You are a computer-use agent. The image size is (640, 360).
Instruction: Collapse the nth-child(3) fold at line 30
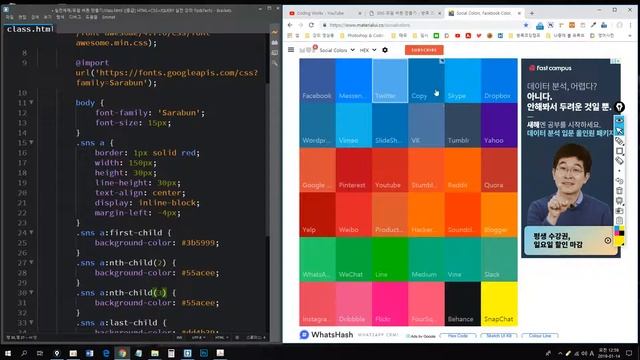tap(31, 293)
